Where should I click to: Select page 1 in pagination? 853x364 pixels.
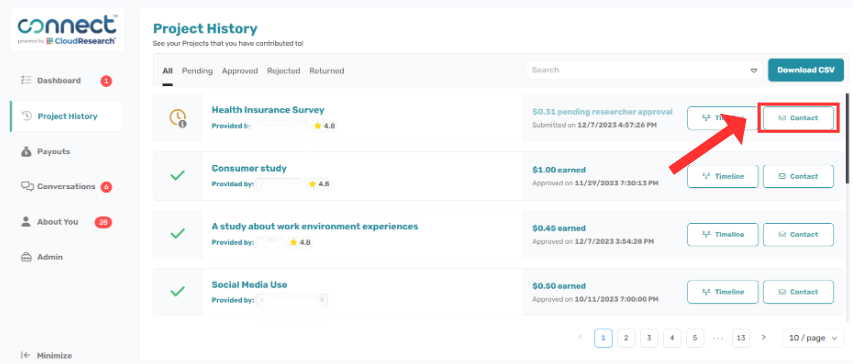tap(603, 338)
